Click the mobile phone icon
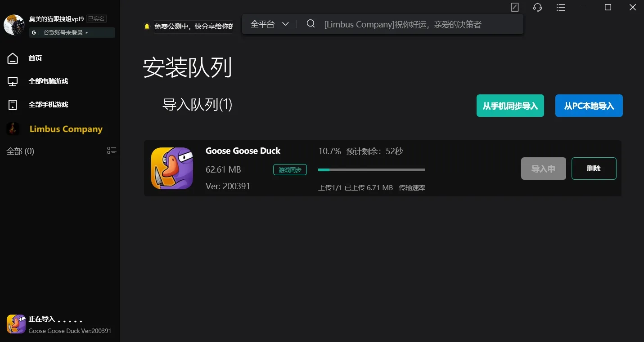Image resolution: width=644 pixels, height=342 pixels. pos(13,105)
